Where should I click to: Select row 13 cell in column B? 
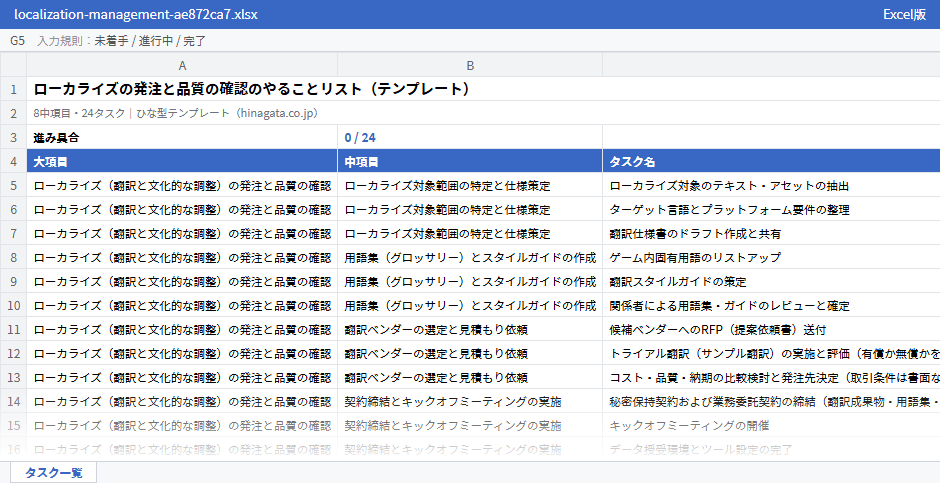tap(470, 377)
